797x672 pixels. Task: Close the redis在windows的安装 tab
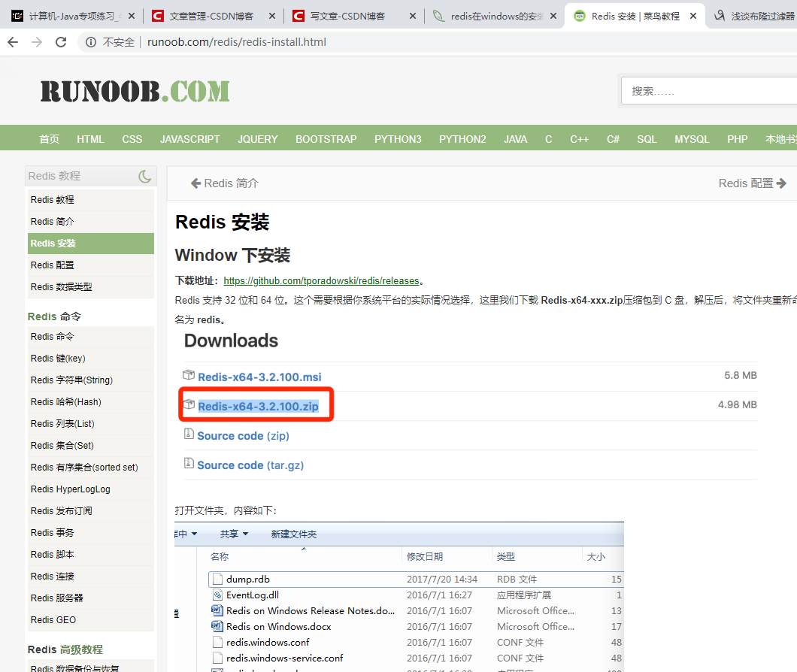coord(553,17)
